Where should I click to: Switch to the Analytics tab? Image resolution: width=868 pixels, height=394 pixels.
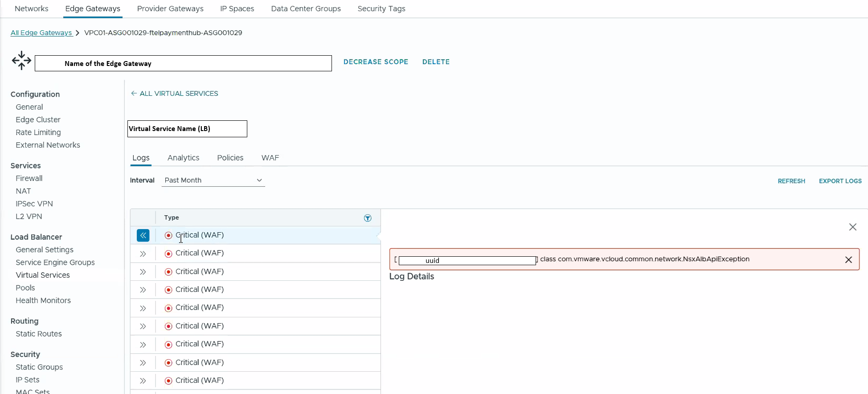tap(183, 158)
